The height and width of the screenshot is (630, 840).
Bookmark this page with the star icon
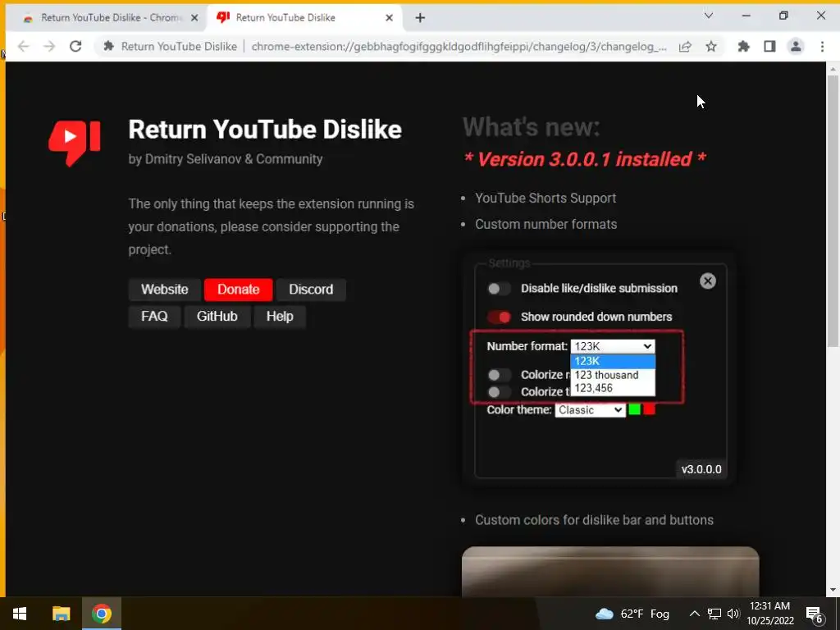coord(711,47)
